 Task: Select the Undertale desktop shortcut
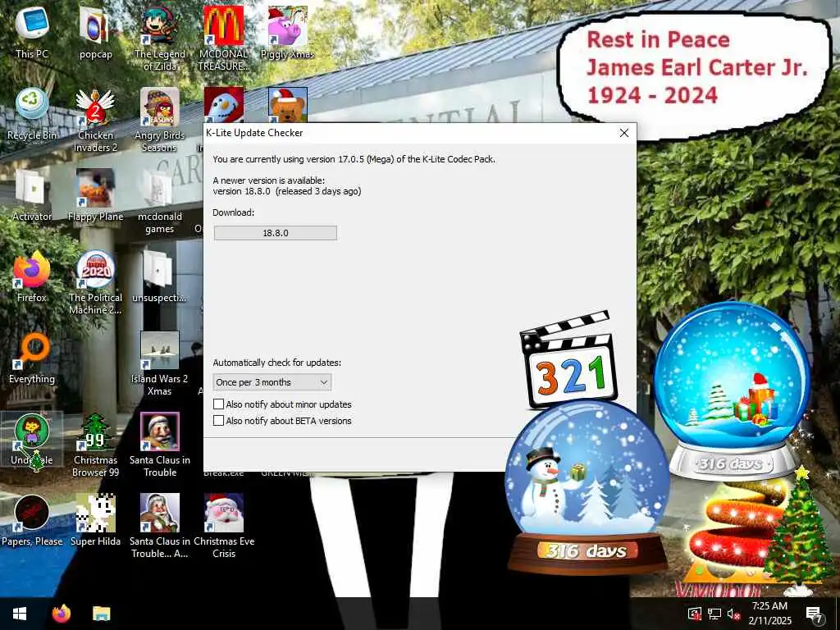32,440
